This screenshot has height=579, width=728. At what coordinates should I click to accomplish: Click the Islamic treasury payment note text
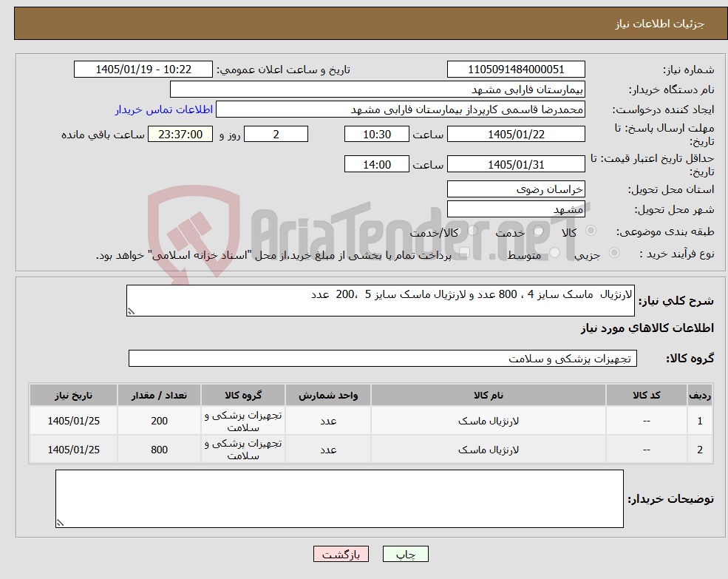tap(273, 255)
